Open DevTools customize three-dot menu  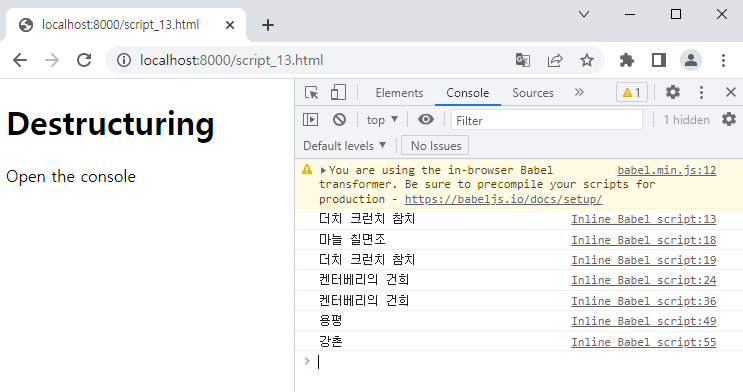point(701,92)
